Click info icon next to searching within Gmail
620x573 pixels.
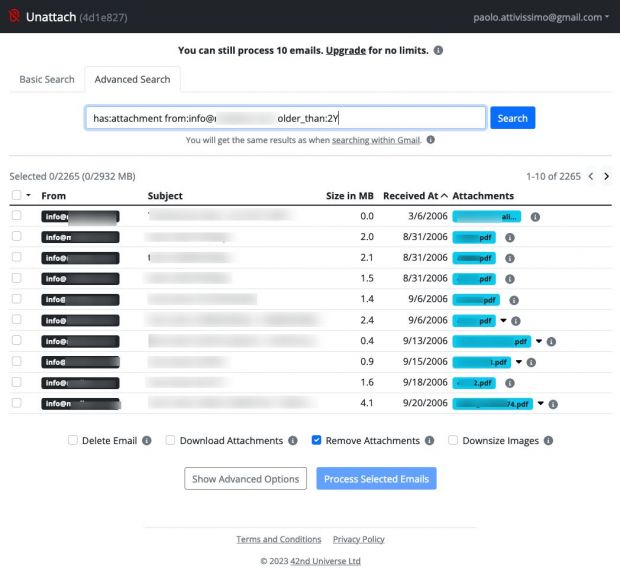[431, 140]
